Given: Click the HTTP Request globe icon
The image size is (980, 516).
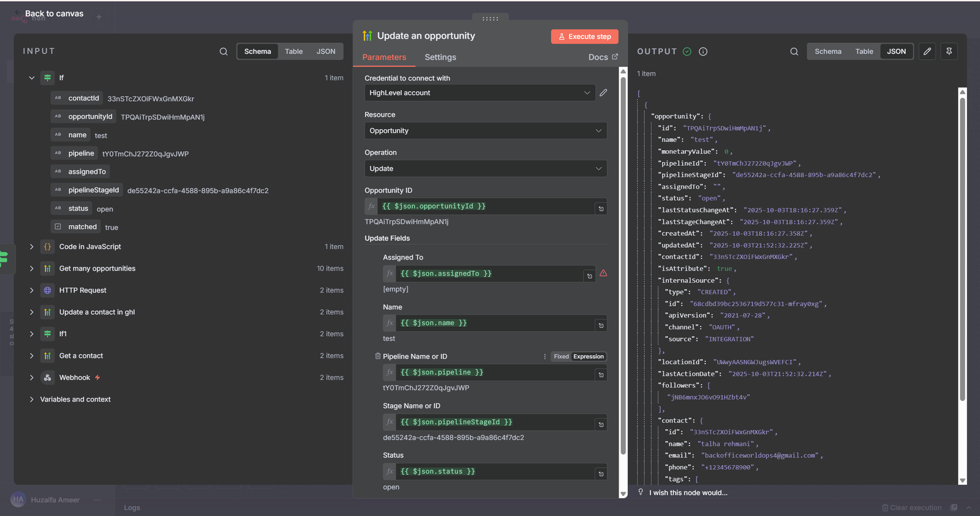Looking at the screenshot, I should coord(47,290).
